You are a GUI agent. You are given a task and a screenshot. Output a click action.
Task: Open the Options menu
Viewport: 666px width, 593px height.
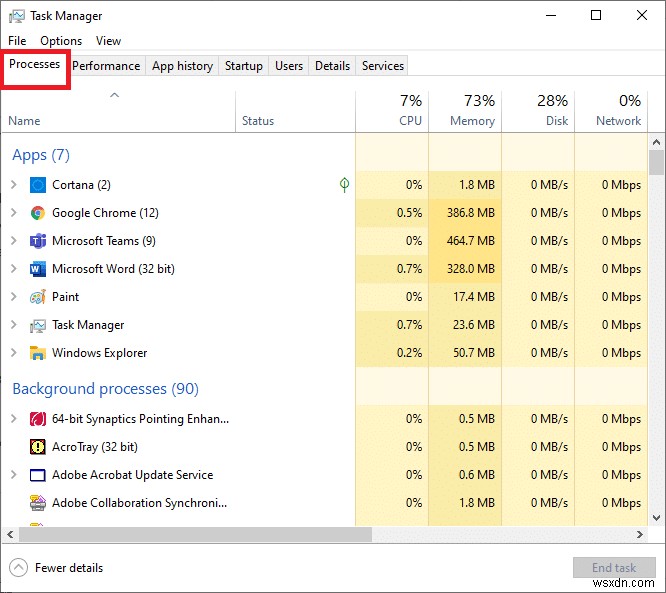pos(61,41)
